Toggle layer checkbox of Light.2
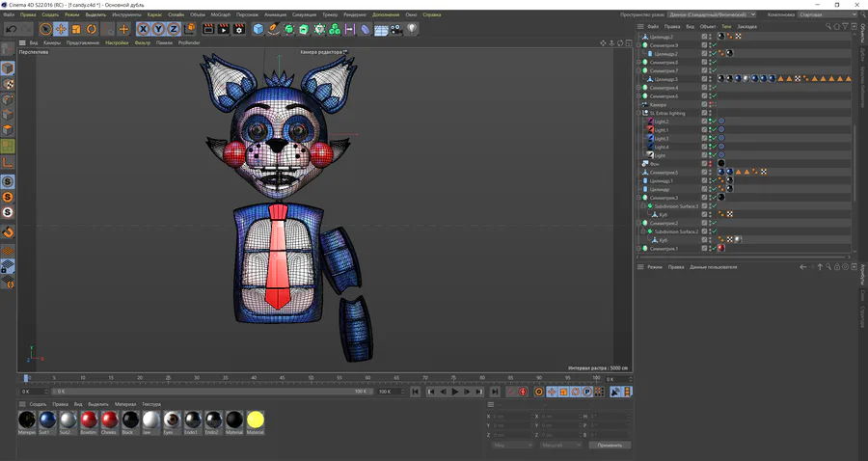 click(704, 122)
